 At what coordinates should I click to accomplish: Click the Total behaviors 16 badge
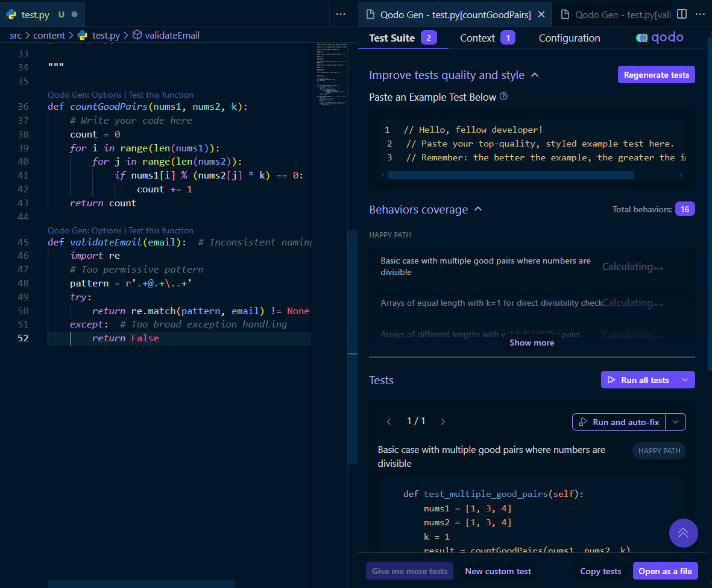click(685, 209)
